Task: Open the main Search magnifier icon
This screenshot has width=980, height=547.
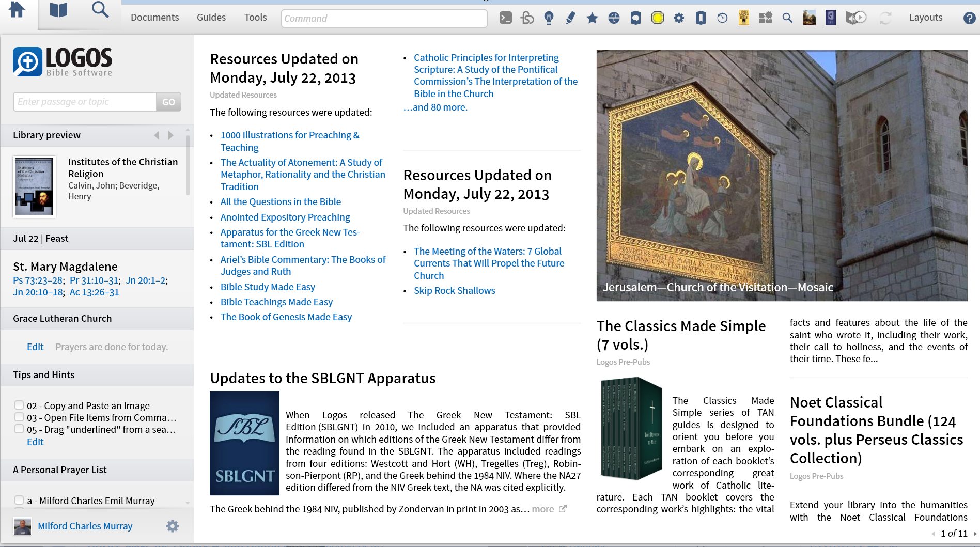Action: (100, 10)
